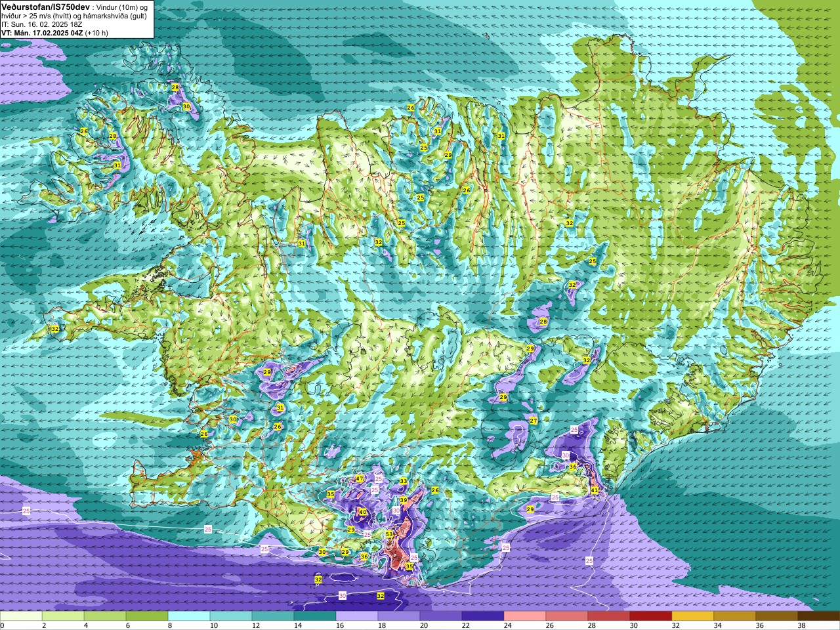Viewport: 840px width, 630px height.
Task: Click the yellow gust label 41
Action: click(595, 490)
